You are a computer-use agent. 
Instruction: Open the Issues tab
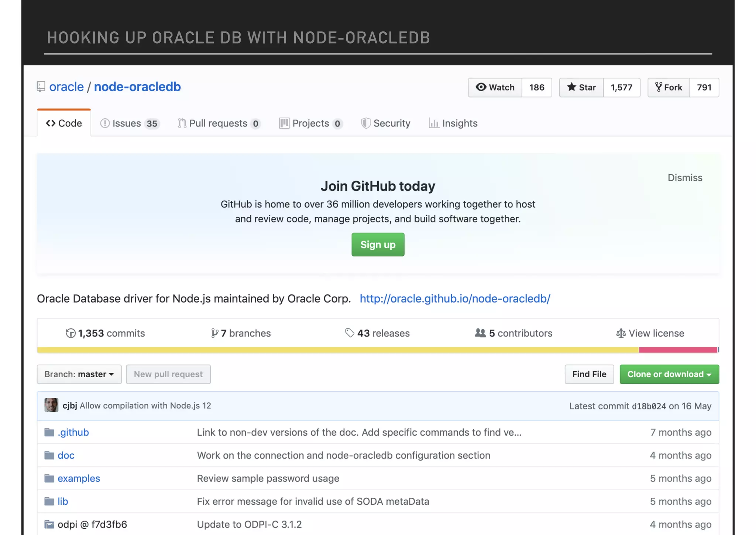coord(130,123)
